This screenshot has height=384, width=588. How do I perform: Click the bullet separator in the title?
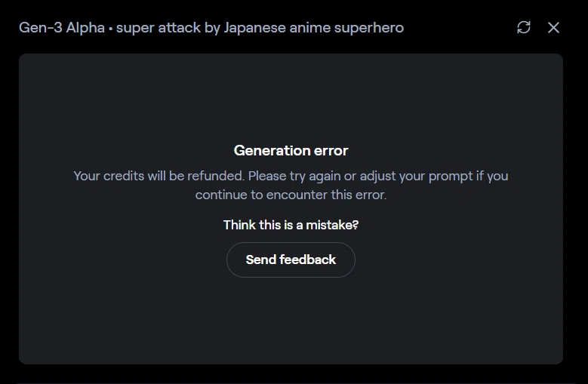coord(111,29)
